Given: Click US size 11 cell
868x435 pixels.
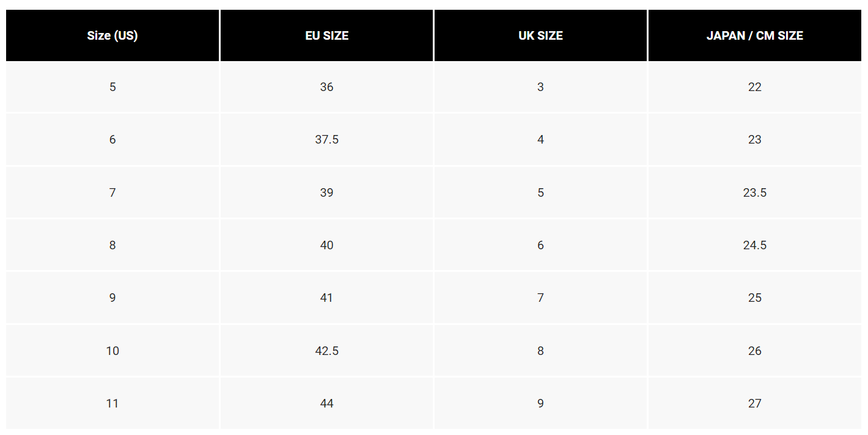Looking at the screenshot, I should coord(112,403).
